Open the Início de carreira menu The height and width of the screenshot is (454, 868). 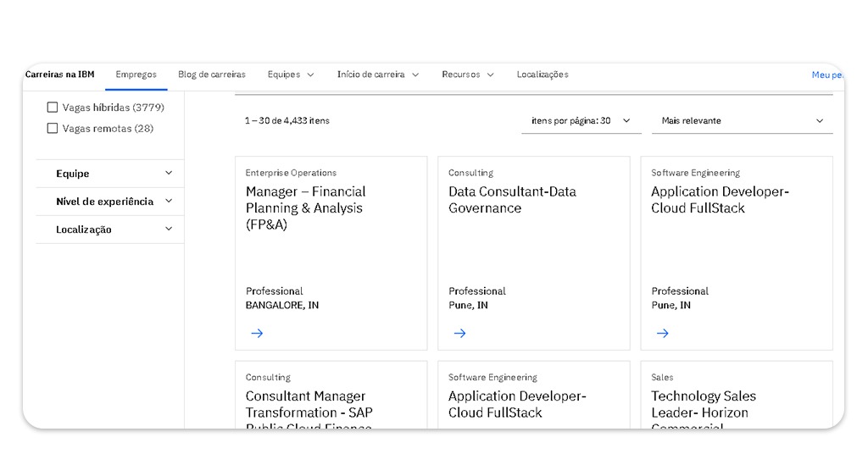(378, 75)
